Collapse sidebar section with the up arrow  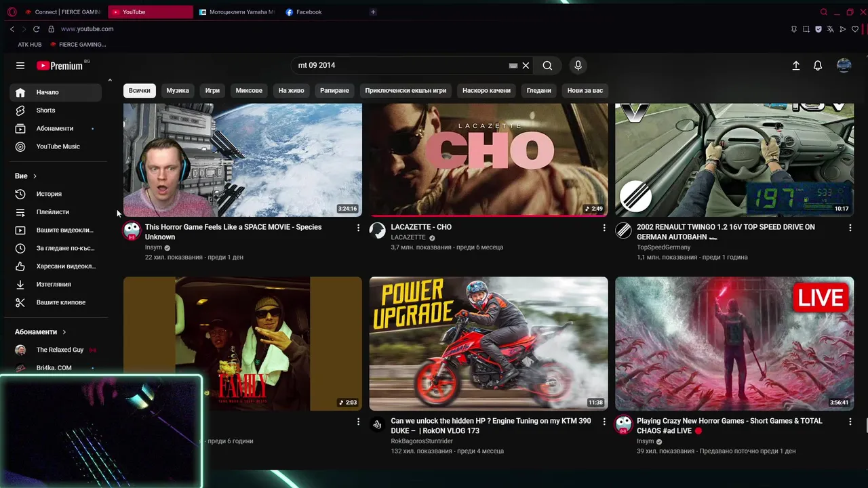tap(110, 81)
